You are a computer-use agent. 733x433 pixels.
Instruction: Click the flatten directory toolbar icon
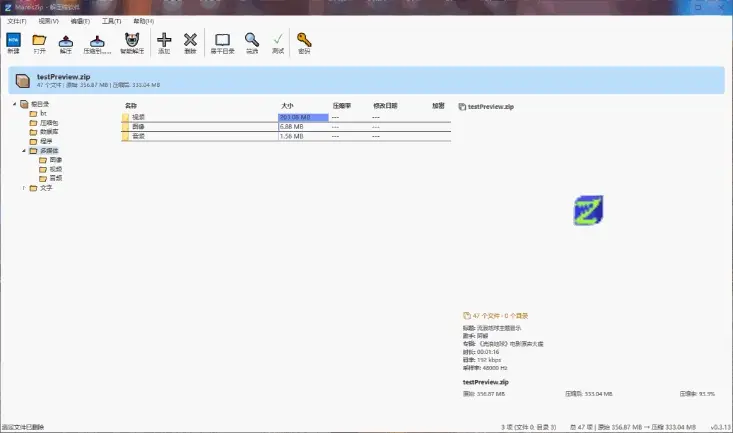(222, 40)
